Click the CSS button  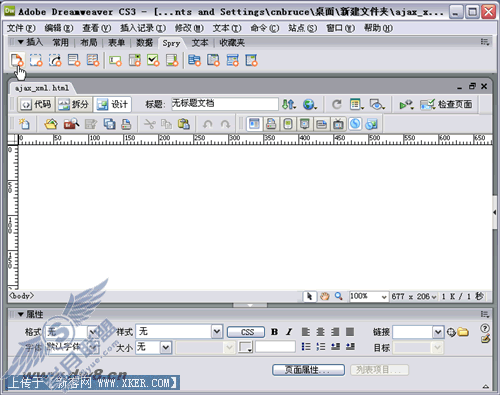tap(246, 332)
